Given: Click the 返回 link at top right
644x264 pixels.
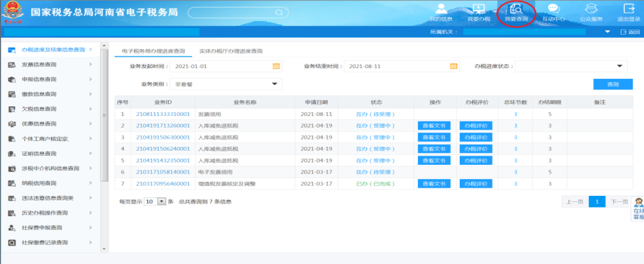Looking at the screenshot, I should pyautogui.click(x=630, y=32).
